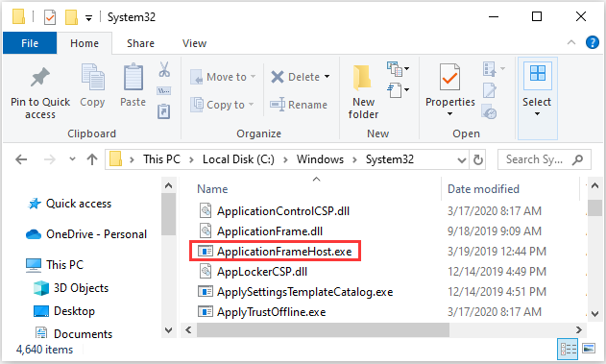Image resolution: width=606 pixels, height=364 pixels.
Task: Select ApplyTrustOffline.exe file
Action: [272, 312]
